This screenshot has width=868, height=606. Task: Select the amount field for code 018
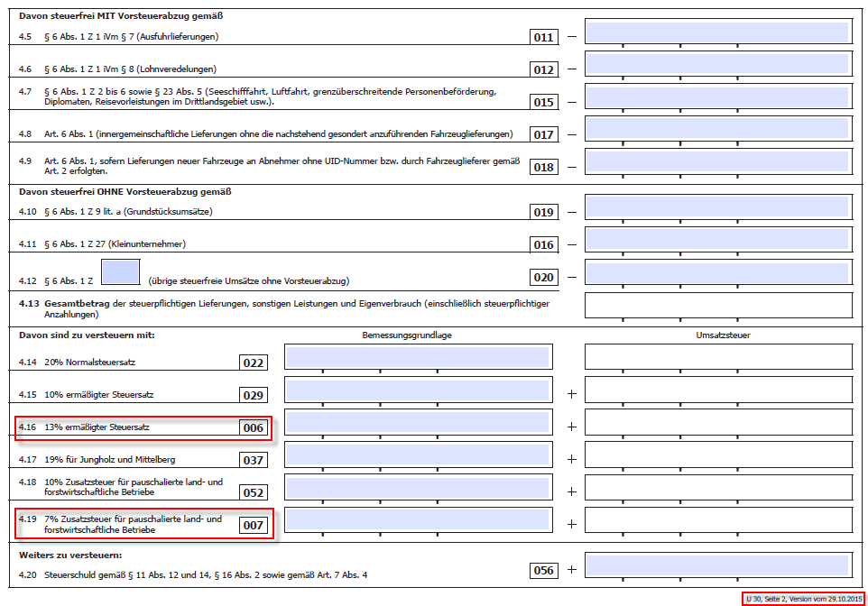pos(716,161)
